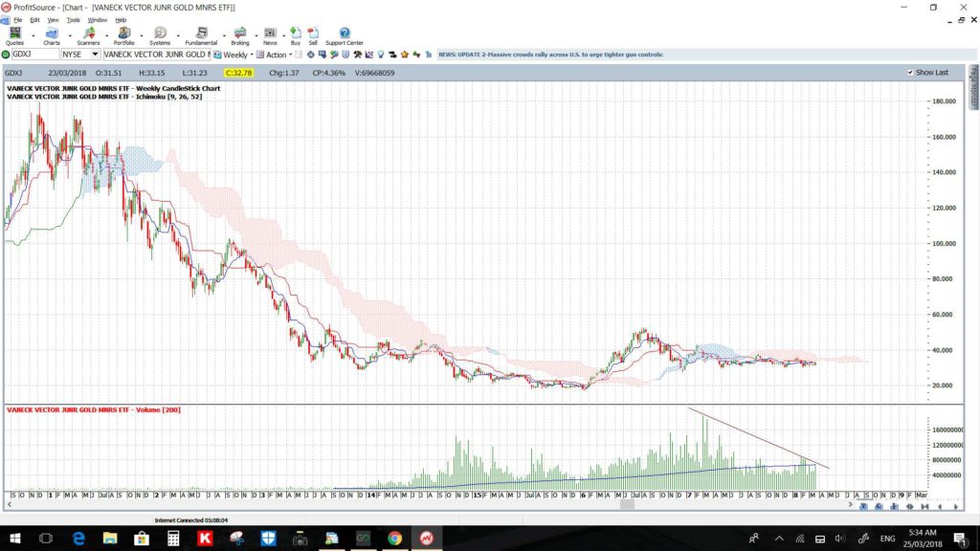Image resolution: width=980 pixels, height=551 pixels.
Task: Click the shield icon in chart toolbar
Action: [x=345, y=55]
